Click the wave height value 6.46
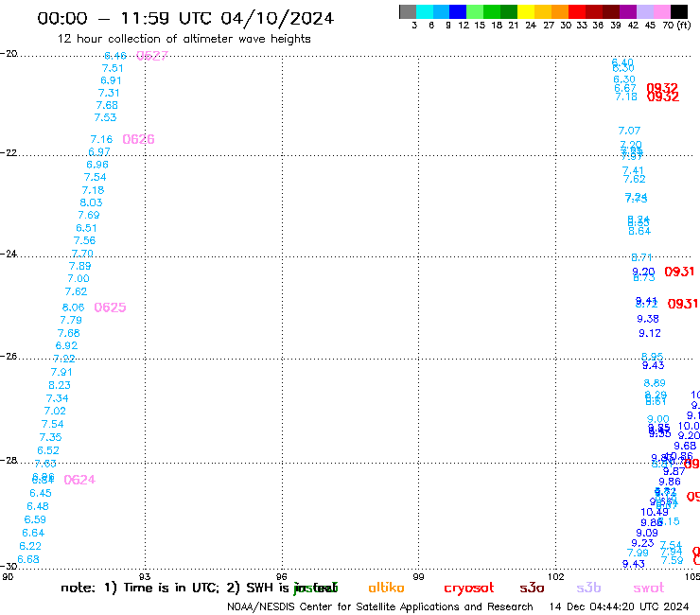The image size is (700, 615). [115, 56]
